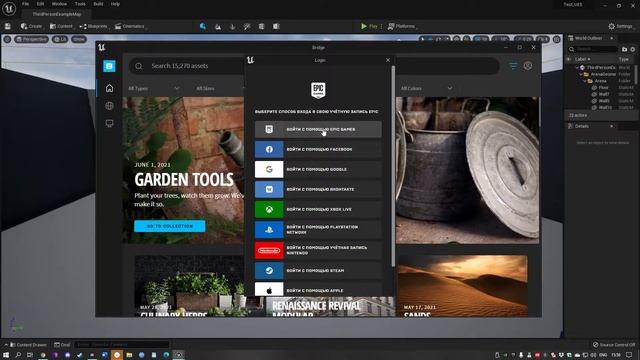Open the Local monitor icon in Bridge sidebar
The width and height of the screenshot is (640, 360).
click(x=109, y=123)
